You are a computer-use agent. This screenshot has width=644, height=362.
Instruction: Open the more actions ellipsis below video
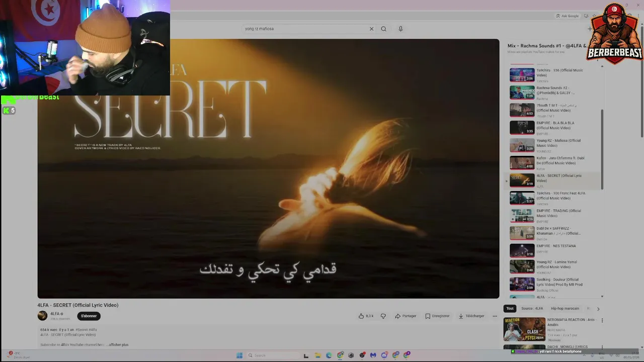495,316
